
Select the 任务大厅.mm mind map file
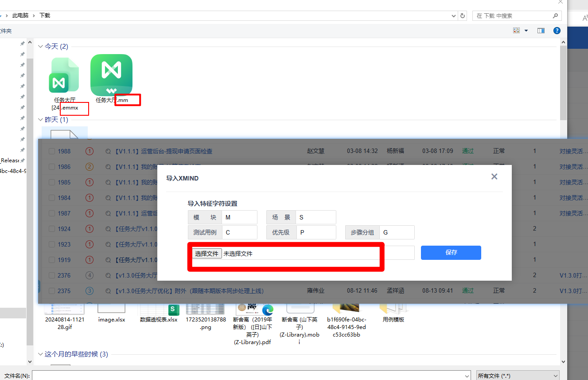point(111,75)
